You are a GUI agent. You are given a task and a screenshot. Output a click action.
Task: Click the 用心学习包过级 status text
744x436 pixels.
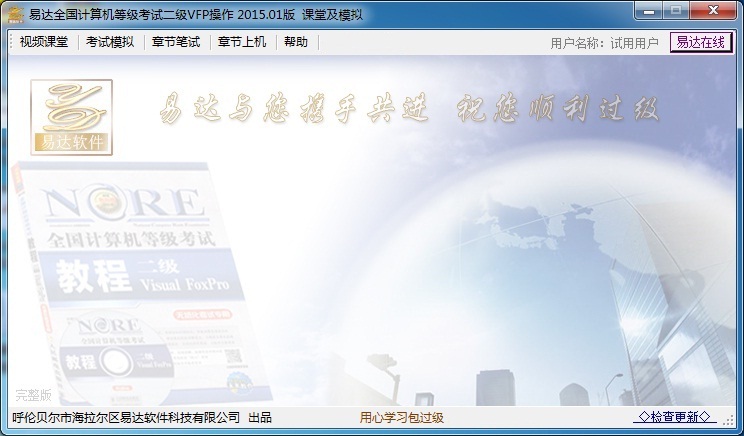(x=401, y=417)
